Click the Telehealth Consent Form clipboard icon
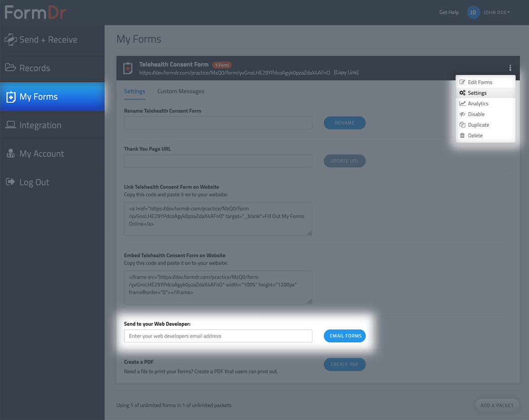This screenshot has width=529, height=420. point(128,68)
